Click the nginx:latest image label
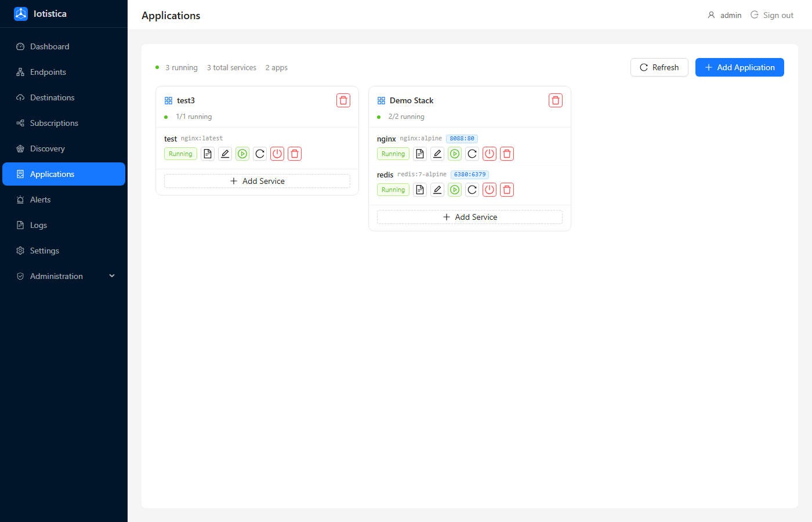812x522 pixels. coord(202,139)
